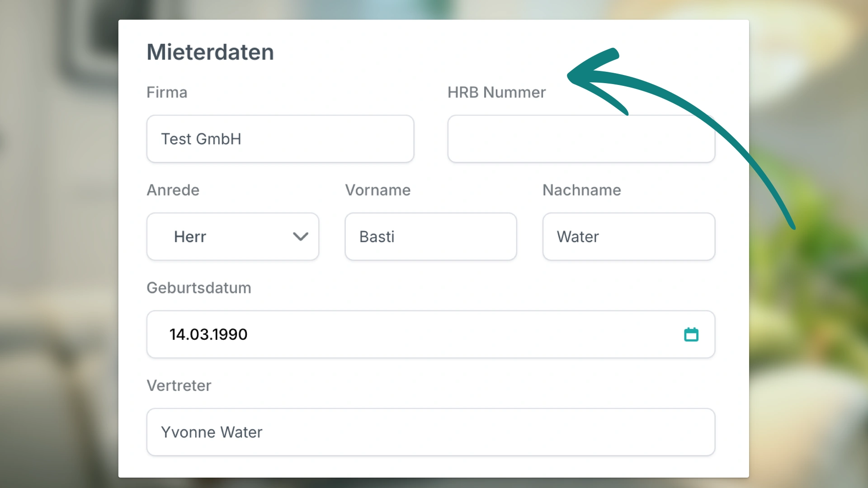Click the Anrede label
This screenshot has height=488, width=868.
coord(173,190)
